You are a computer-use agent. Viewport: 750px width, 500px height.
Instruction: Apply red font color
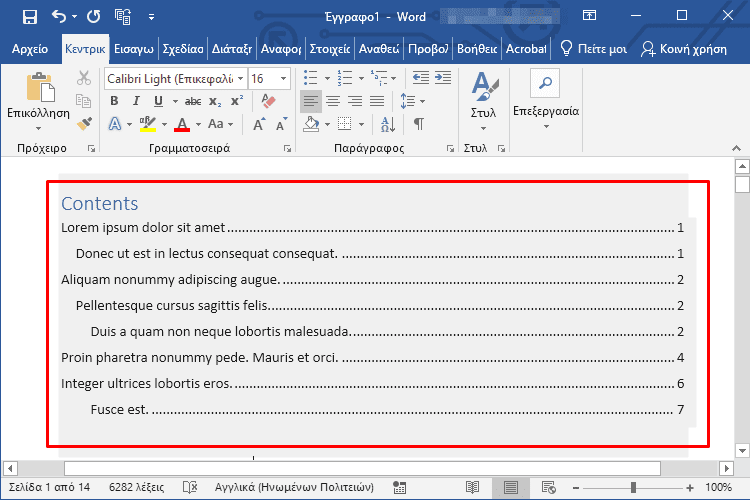182,124
